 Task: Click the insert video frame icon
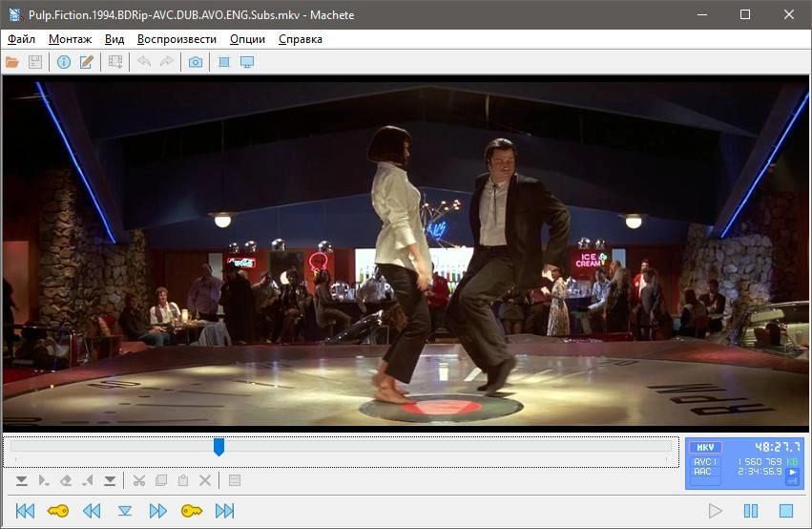115,62
